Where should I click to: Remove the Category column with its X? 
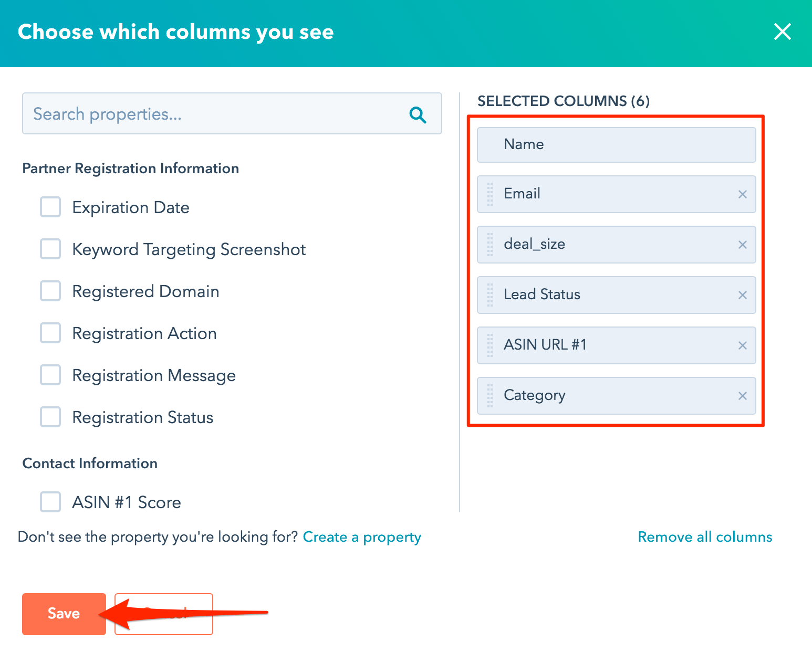[x=742, y=396]
